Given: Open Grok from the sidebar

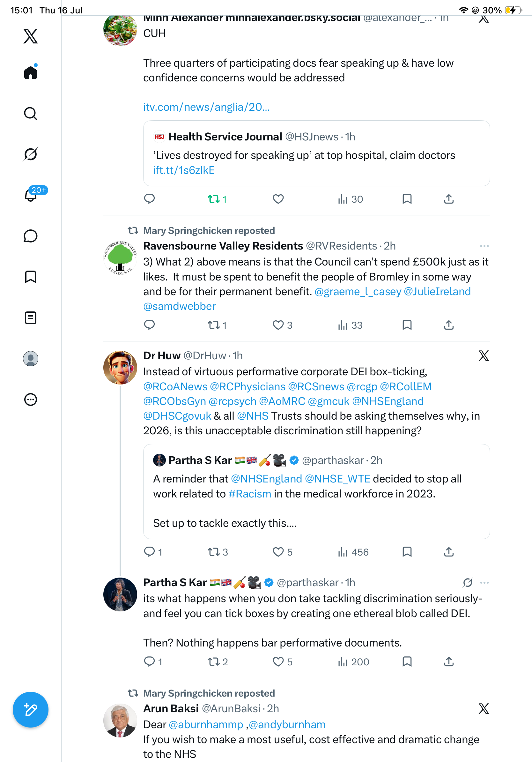Looking at the screenshot, I should click(x=31, y=154).
